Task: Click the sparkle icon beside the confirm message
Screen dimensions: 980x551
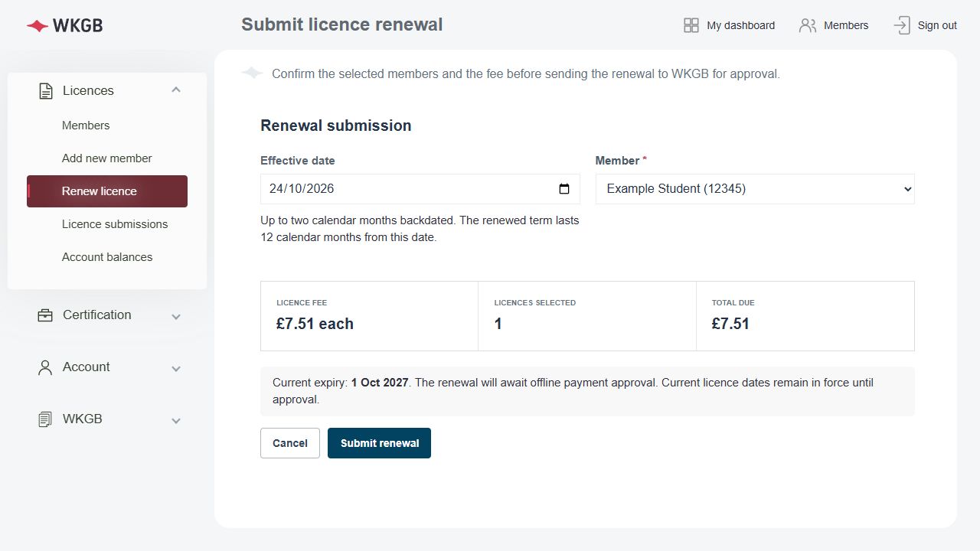Action: (252, 73)
